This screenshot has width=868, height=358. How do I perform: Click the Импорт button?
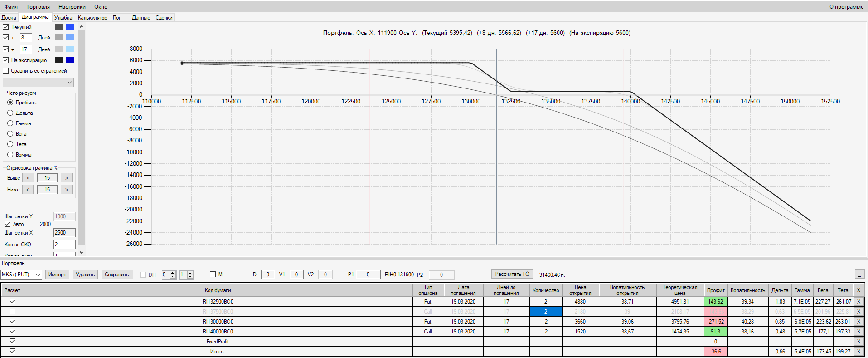(57, 275)
